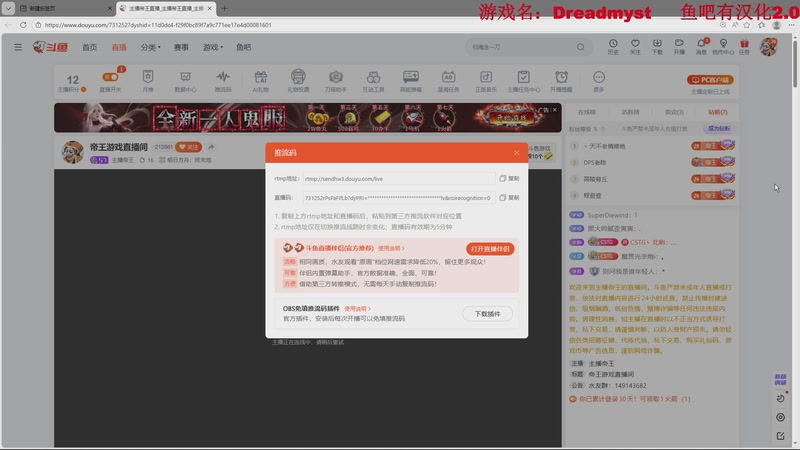The height and width of the screenshot is (450, 800).
Task: Open the 赛事 nav item
Action: pos(181,47)
